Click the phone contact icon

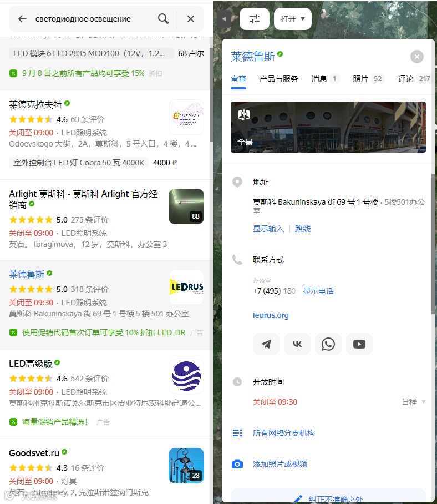point(237,260)
